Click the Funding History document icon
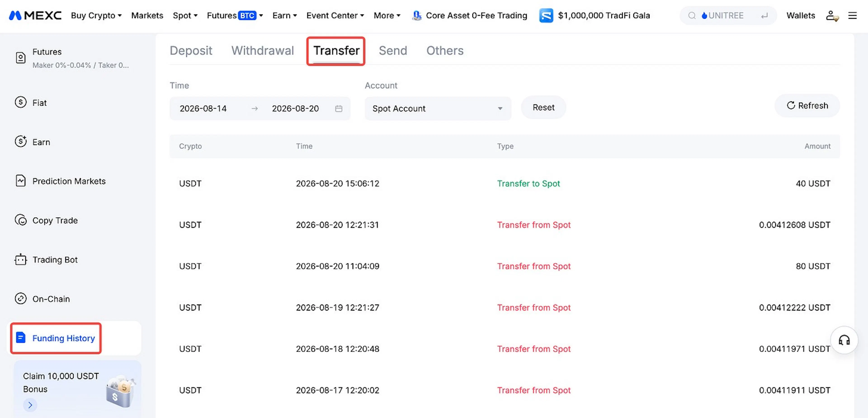 pyautogui.click(x=21, y=338)
